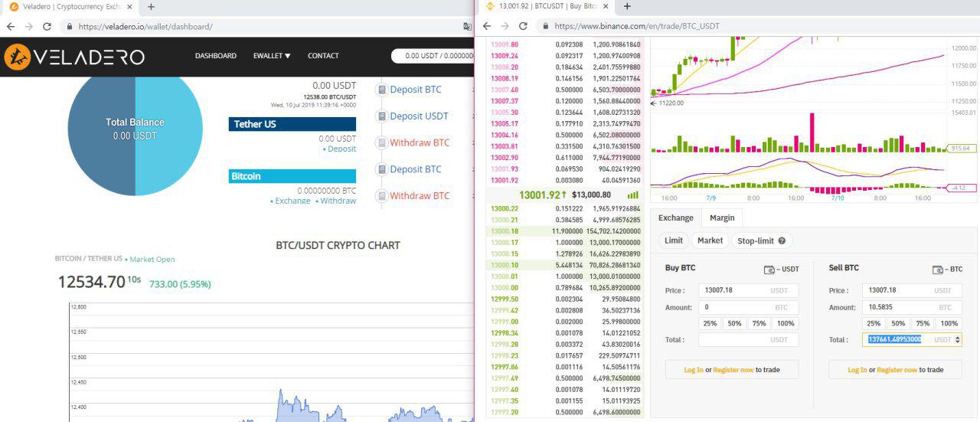Click the stepper arrows on Sell BTC Total
The width and height of the screenshot is (980, 422).
[957, 339]
